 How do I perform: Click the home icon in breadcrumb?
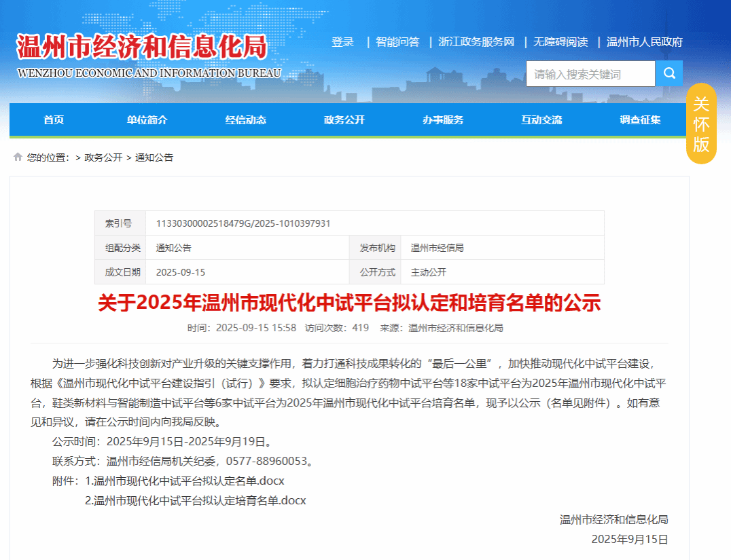tap(18, 157)
